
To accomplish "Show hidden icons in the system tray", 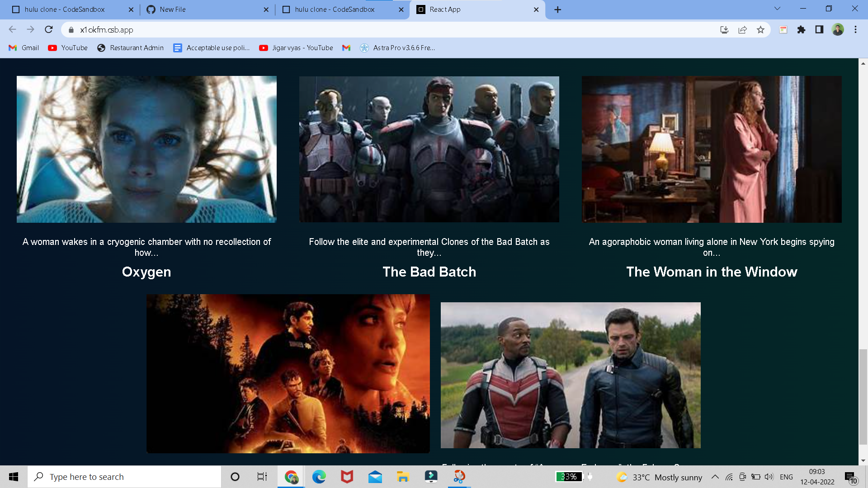I will 715,477.
